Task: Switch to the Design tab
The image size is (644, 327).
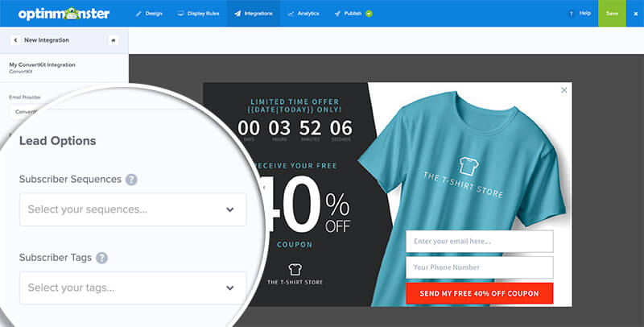Action: tap(149, 14)
